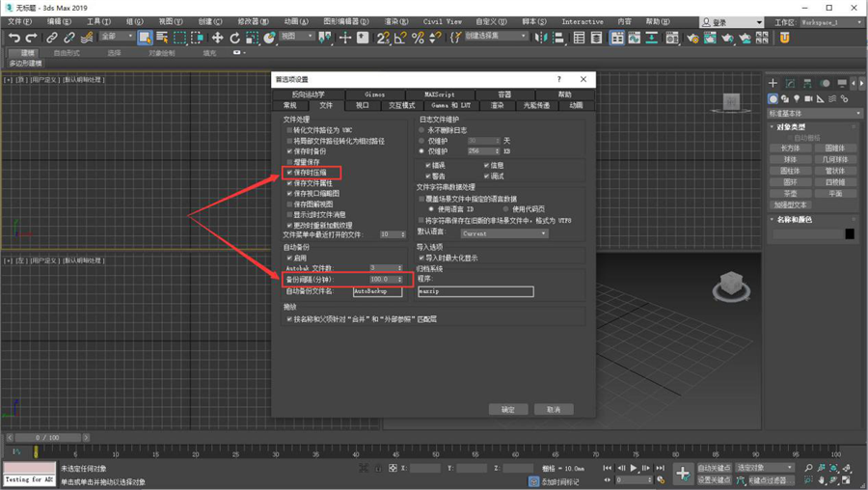Switch to the Modify panel icon
Image resolution: width=868 pixels, height=490 pixels.
790,83
